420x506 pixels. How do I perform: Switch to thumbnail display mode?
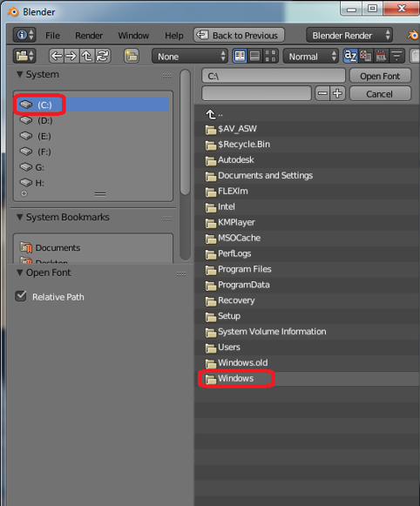coord(270,57)
